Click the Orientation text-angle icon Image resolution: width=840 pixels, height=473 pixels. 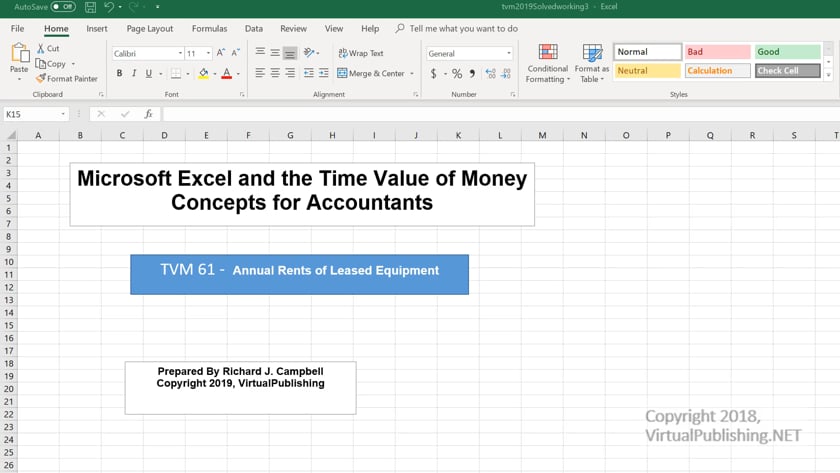coord(309,52)
